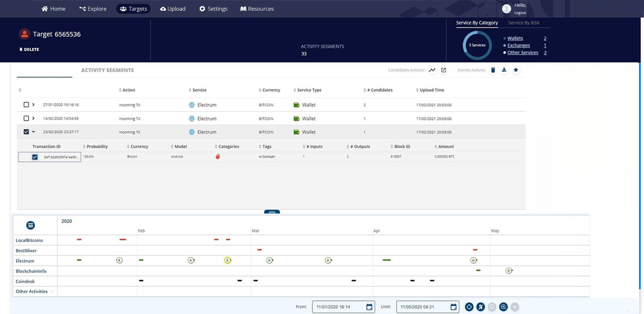Image resolution: width=644 pixels, height=314 pixels.
Task: Expand the 27/01/2020 activity segment row
Action: click(33, 105)
